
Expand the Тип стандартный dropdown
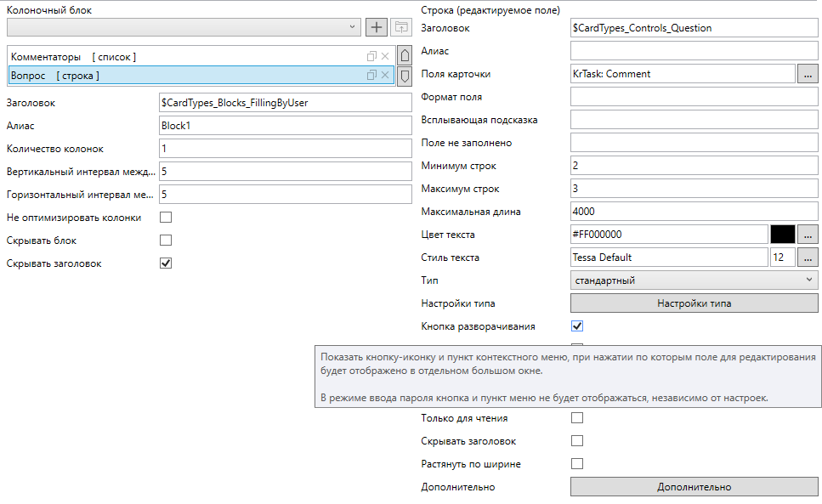[x=694, y=280]
